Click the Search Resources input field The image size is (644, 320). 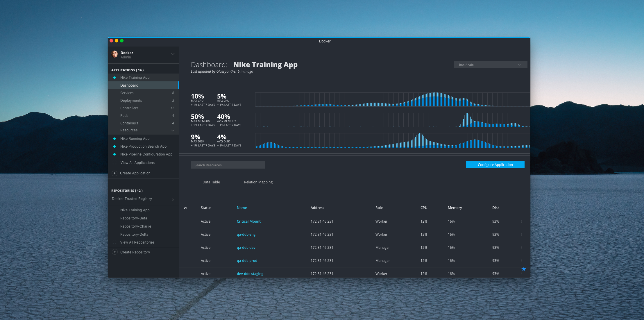(228, 165)
